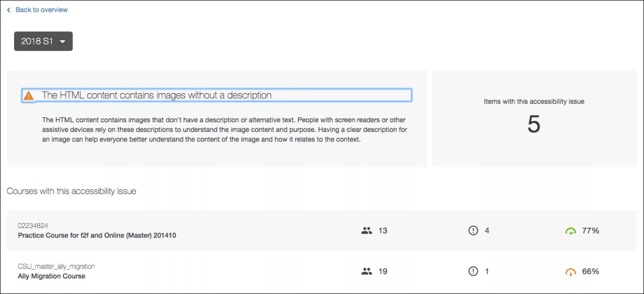
Task: Click the 66% accessibility score
Action: point(590,271)
